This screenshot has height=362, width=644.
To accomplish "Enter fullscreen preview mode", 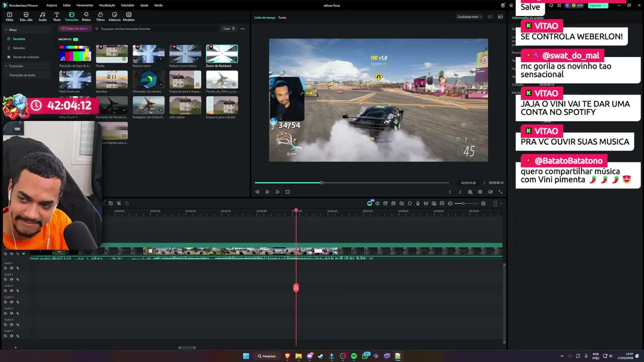I will click(500, 192).
